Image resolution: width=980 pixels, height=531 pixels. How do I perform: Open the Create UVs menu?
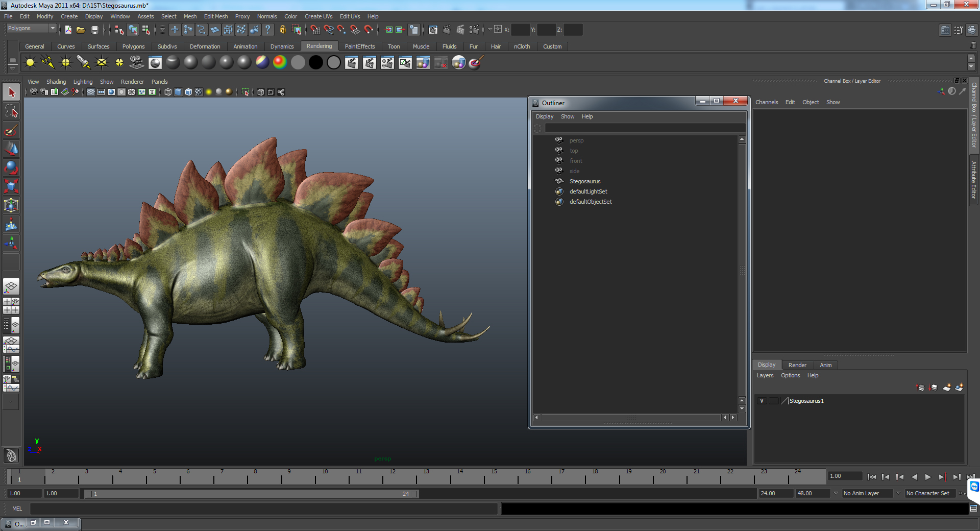point(318,16)
